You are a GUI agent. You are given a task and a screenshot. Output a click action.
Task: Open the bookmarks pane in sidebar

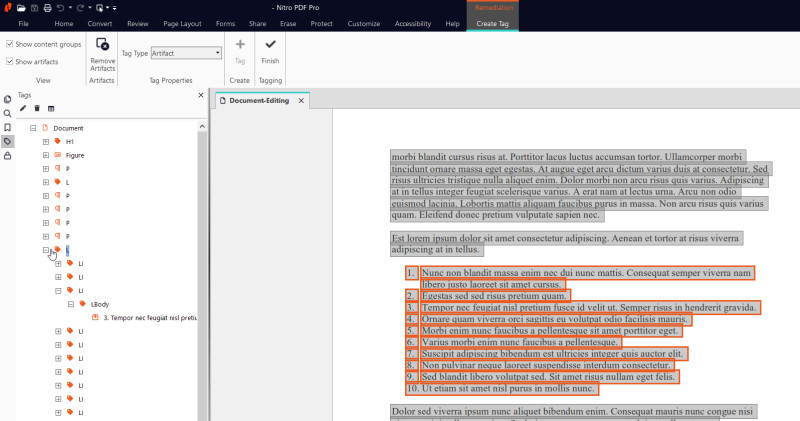(x=8, y=128)
